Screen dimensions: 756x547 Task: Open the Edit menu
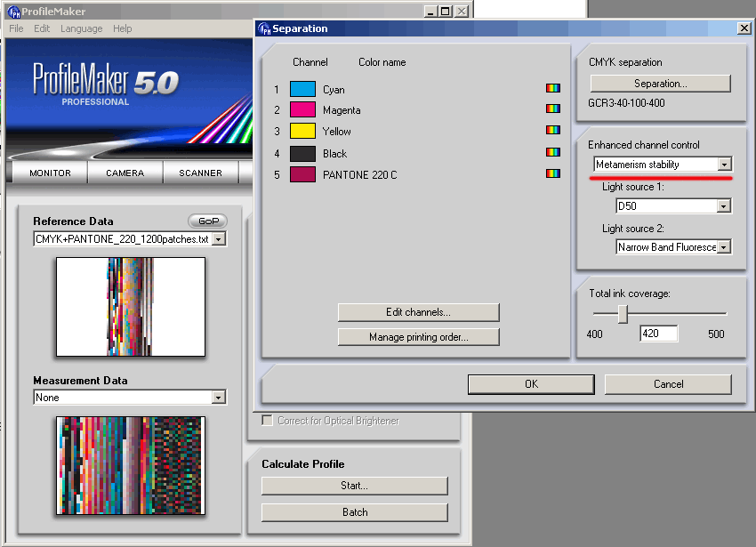click(x=42, y=28)
